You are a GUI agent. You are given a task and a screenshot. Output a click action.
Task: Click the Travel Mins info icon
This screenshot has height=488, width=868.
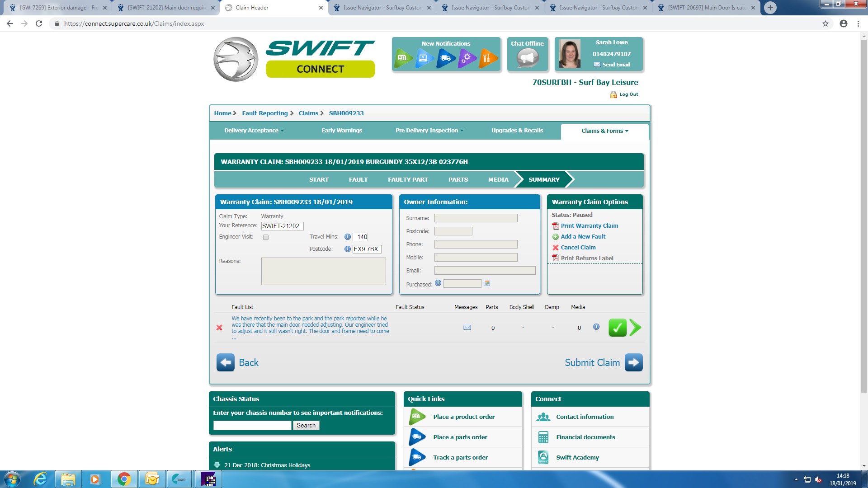(x=347, y=237)
